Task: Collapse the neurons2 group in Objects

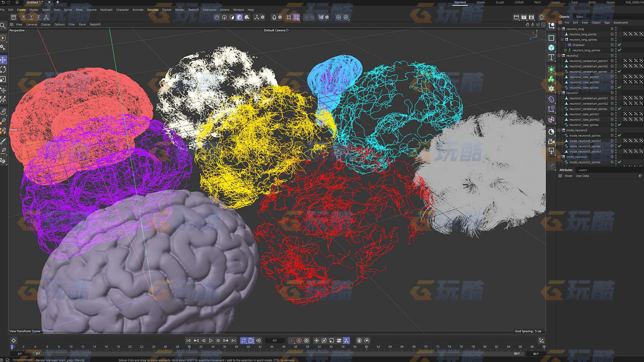Action: tap(559, 56)
